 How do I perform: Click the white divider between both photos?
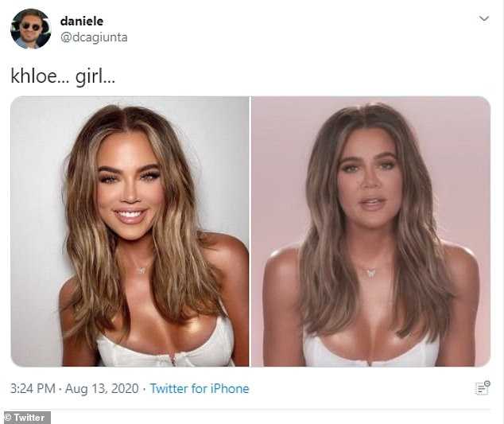250,231
